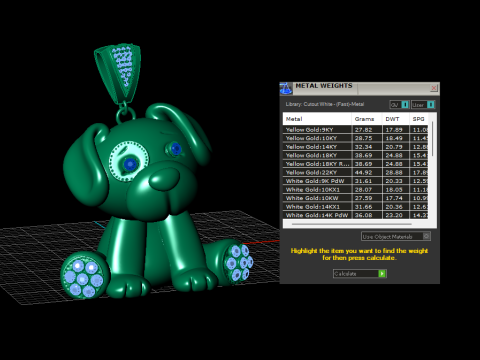This screenshot has height=360, width=480.
Task: Select the White Gold:10KX1 row
Action: [356, 190]
